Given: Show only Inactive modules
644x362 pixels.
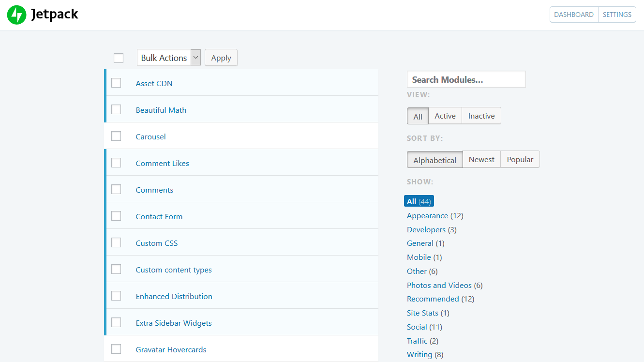Looking at the screenshot, I should pos(481,116).
